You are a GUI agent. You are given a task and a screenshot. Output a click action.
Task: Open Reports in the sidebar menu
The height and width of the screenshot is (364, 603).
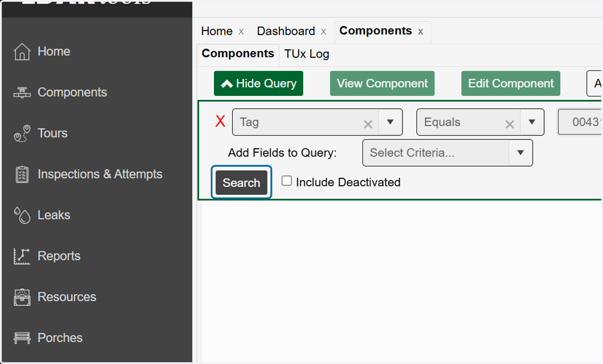[59, 256]
